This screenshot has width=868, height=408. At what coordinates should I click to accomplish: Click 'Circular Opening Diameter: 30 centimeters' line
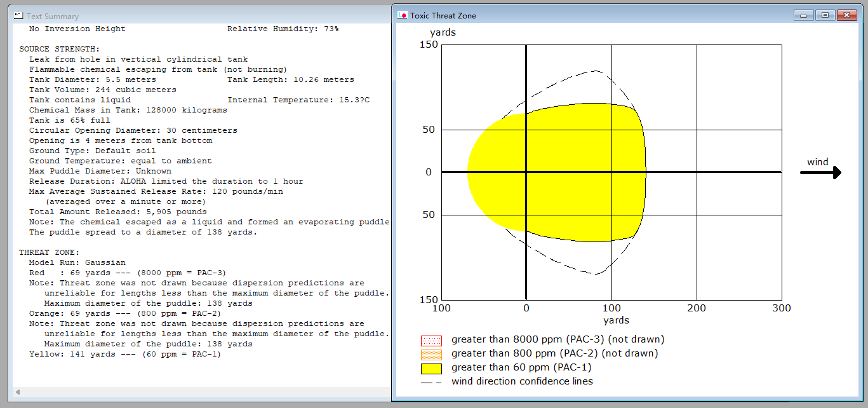[133, 130]
